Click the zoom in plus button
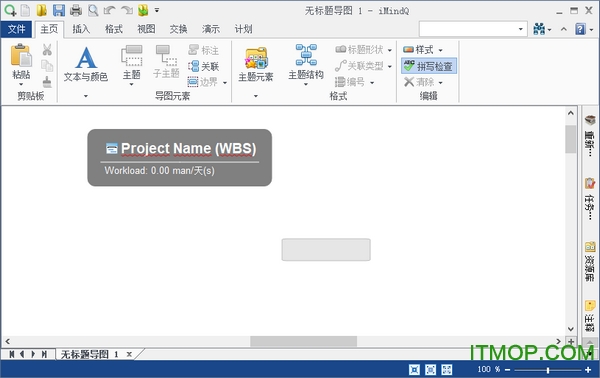 tap(588, 370)
